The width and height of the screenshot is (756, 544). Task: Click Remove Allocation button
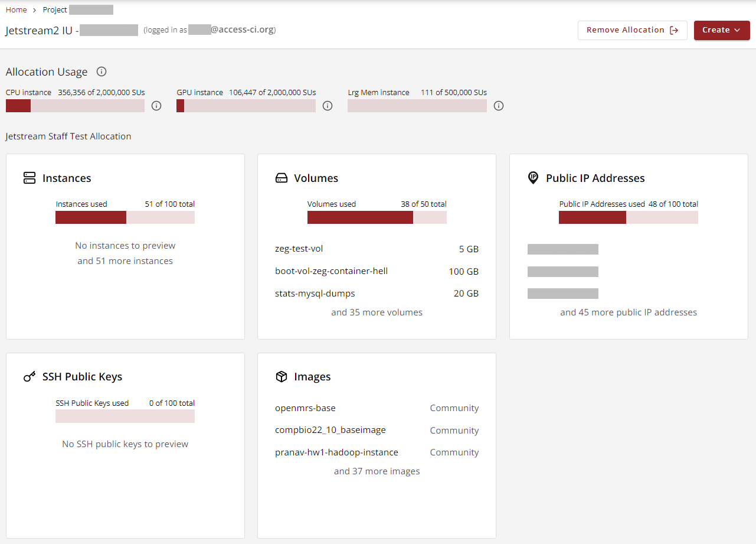[633, 30]
